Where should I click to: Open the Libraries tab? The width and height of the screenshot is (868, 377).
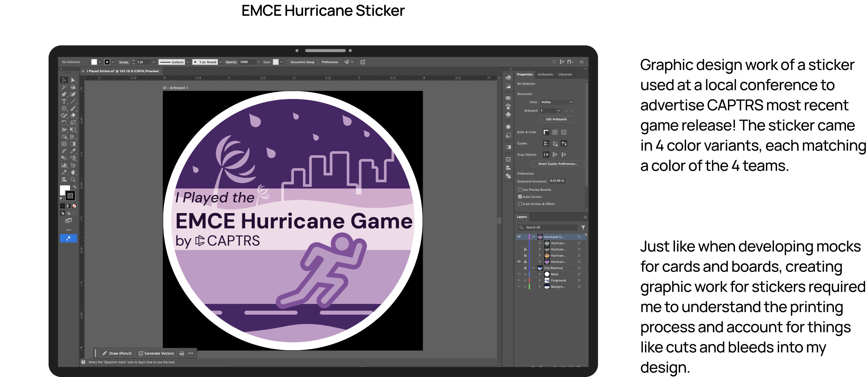coord(565,74)
